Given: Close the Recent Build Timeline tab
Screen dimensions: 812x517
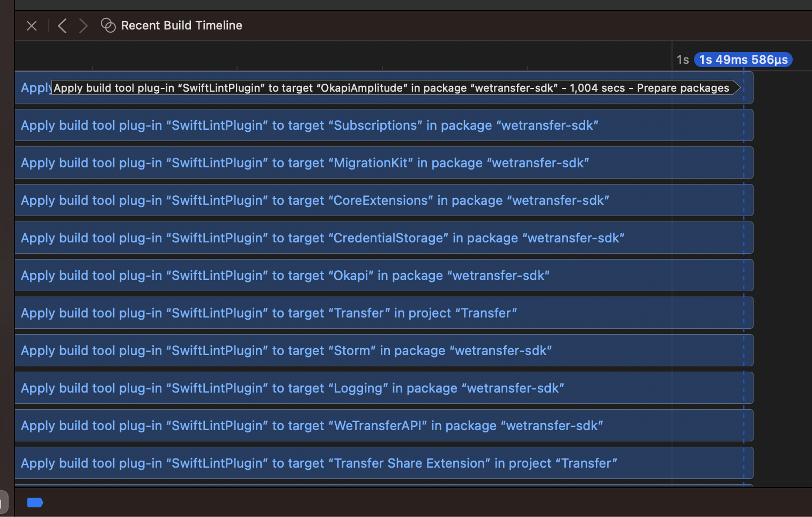Looking at the screenshot, I should click(x=32, y=26).
